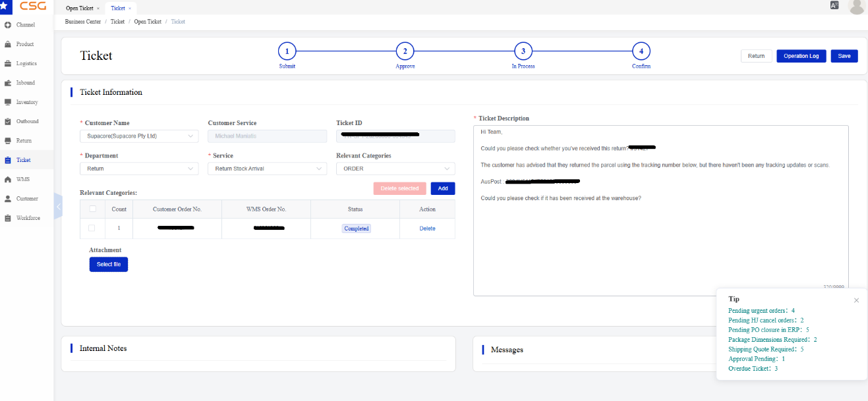868x401 pixels.
Task: Delete the order row in table
Action: pyautogui.click(x=427, y=228)
